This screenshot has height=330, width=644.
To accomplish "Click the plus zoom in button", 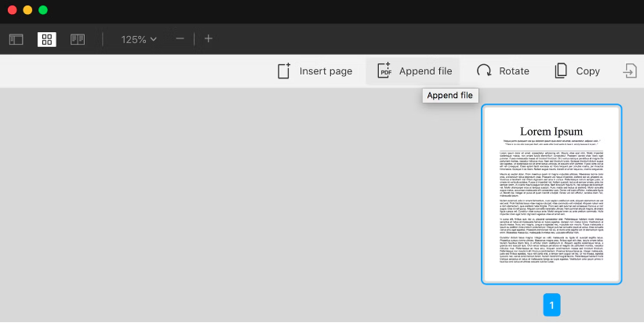I will (x=209, y=39).
